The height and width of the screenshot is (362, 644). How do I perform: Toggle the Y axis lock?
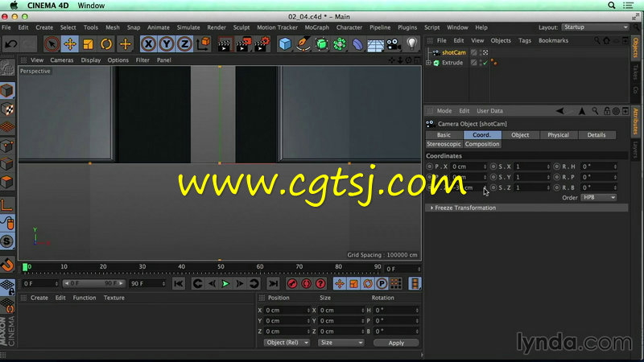click(167, 44)
